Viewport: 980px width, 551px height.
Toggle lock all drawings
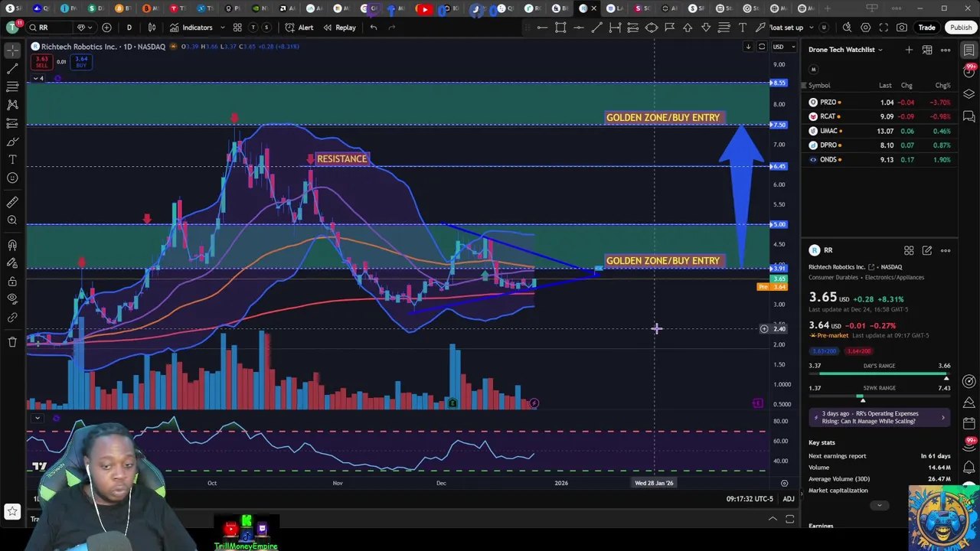pyautogui.click(x=12, y=280)
